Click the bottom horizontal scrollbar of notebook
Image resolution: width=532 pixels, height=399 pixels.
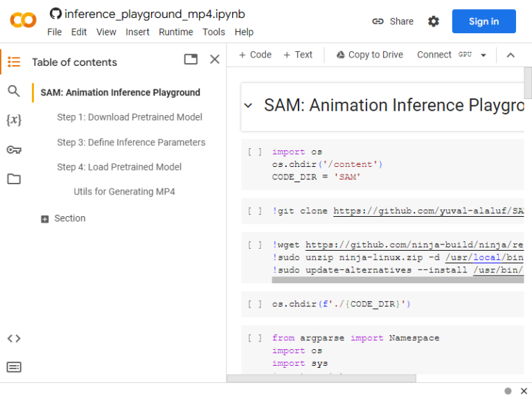321,378
